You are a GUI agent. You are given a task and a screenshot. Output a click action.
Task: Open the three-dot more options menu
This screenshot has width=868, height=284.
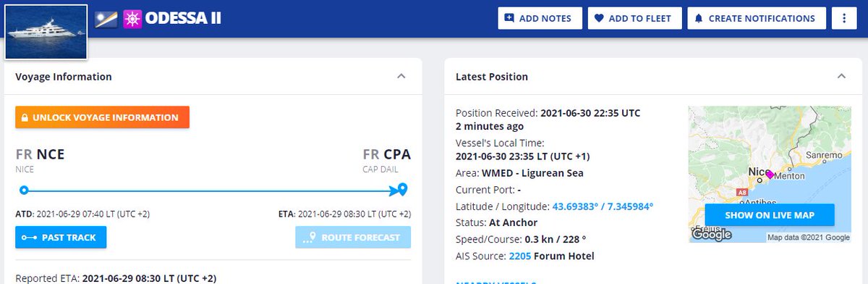843,18
